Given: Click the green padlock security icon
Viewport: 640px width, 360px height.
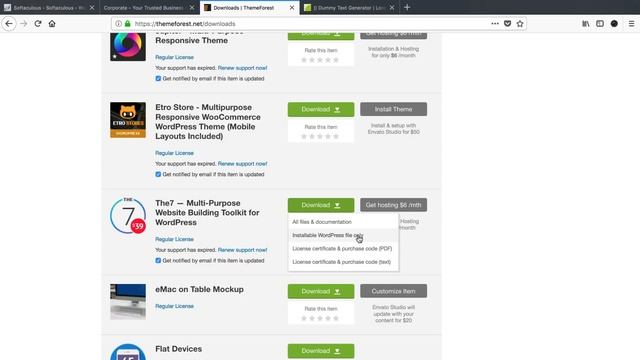Looking at the screenshot, I should tap(127, 24).
